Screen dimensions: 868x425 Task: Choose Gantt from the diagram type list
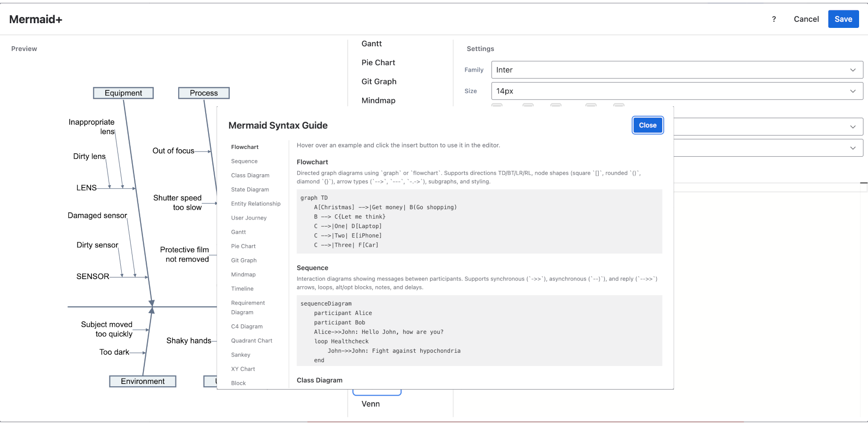pyautogui.click(x=371, y=43)
